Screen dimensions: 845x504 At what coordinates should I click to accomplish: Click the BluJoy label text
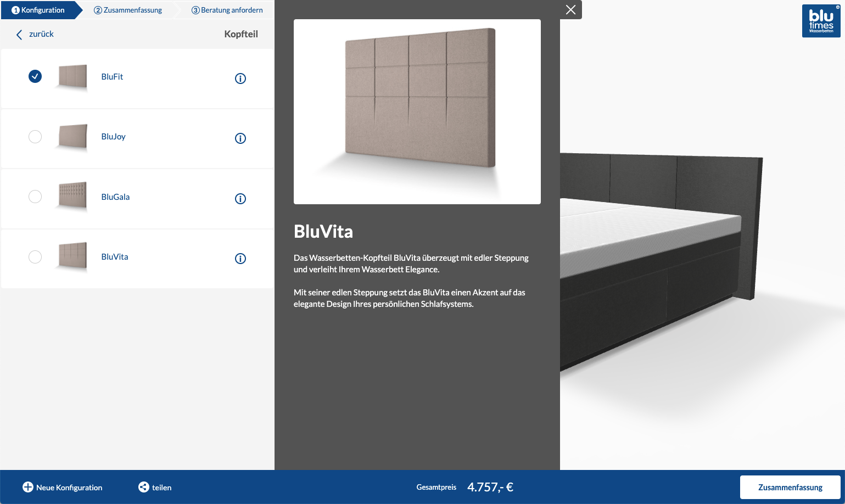pos(114,137)
